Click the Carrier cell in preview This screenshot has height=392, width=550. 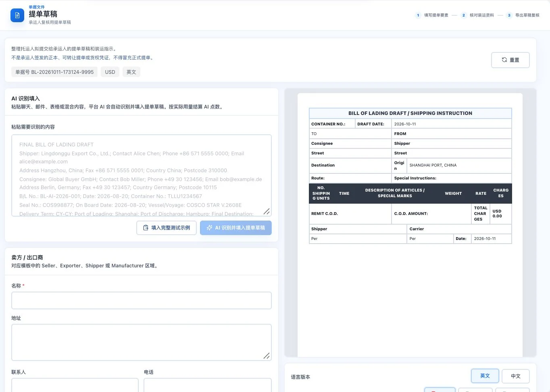(459, 229)
